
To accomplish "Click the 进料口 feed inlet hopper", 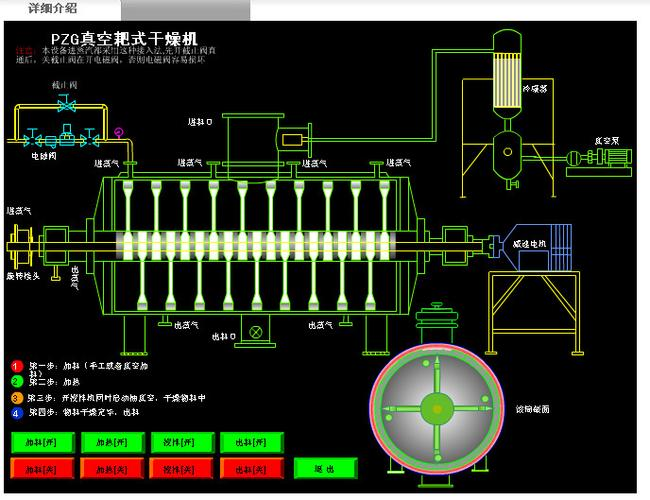I will point(249,139).
